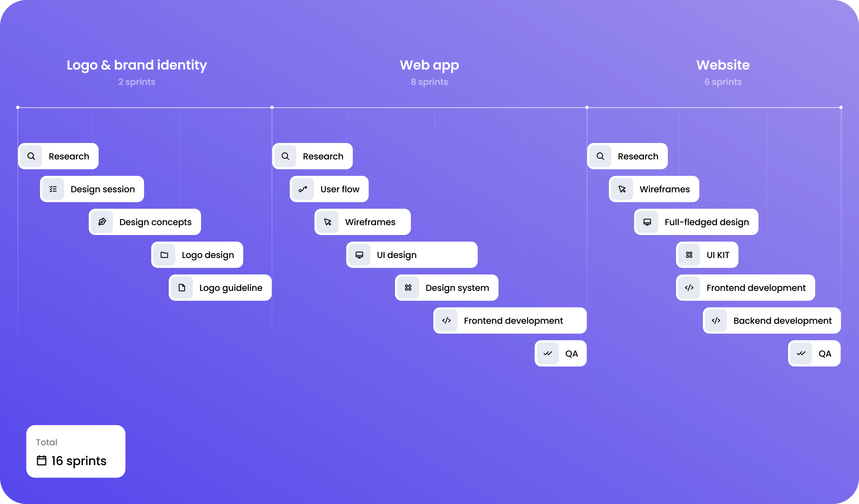Click the UI design monitor icon
Image resolution: width=859 pixels, height=504 pixels.
point(359,255)
